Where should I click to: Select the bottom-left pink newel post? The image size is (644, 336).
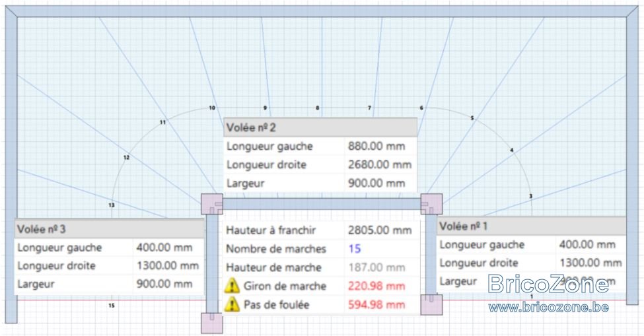tap(212, 323)
